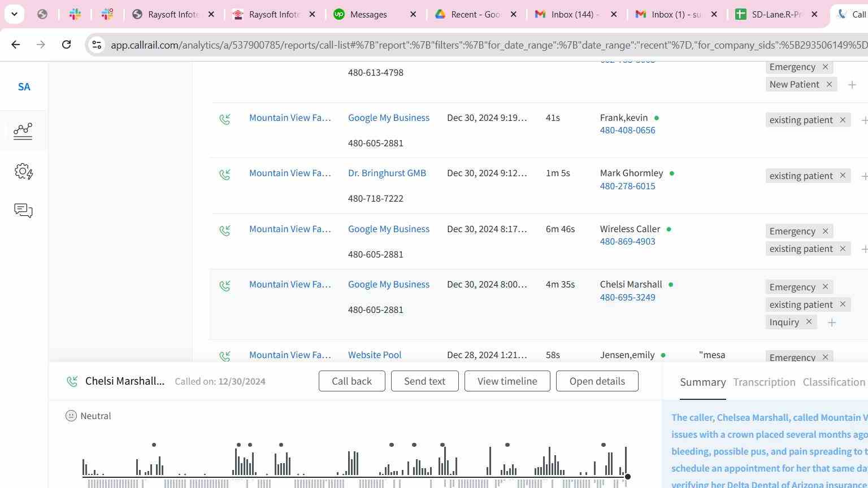
Task: Open the Settings gear sidebar icon
Action: [x=24, y=171]
